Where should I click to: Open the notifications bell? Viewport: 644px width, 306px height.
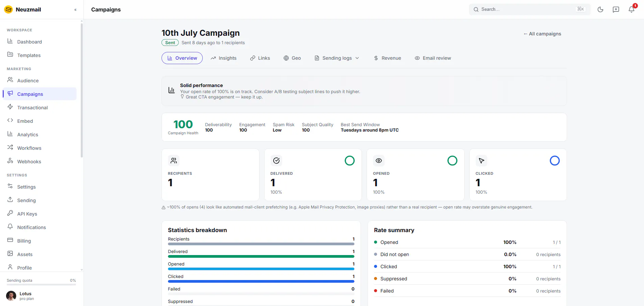click(631, 9)
